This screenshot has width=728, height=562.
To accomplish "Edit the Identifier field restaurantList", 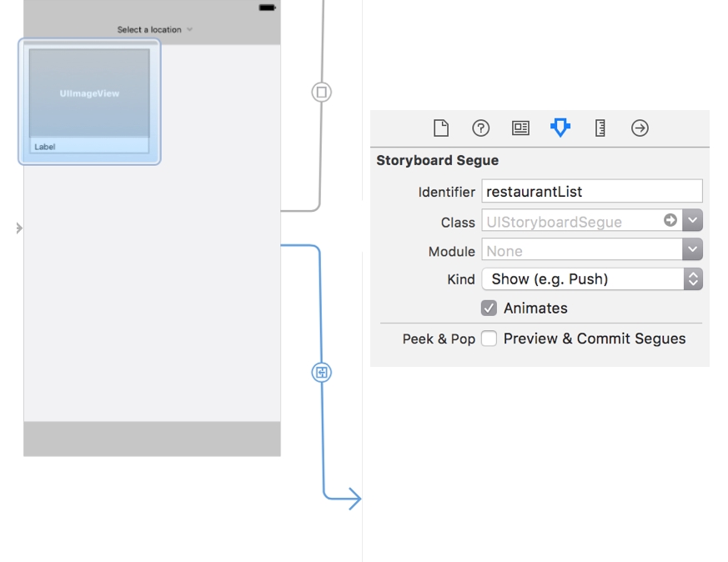I will pos(592,191).
